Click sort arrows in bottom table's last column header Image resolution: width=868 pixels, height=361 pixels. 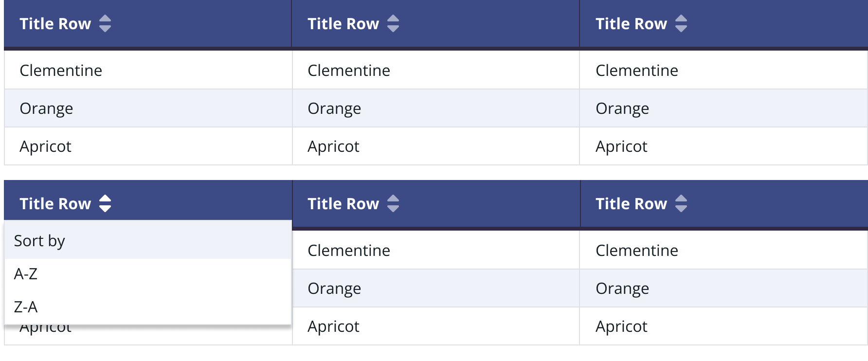point(681,203)
